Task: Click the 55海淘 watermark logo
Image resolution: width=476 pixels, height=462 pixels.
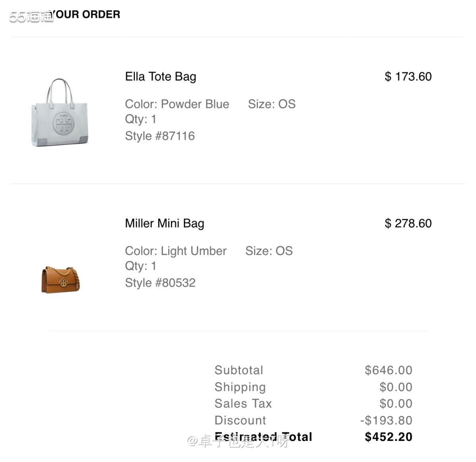Action: coord(31,16)
